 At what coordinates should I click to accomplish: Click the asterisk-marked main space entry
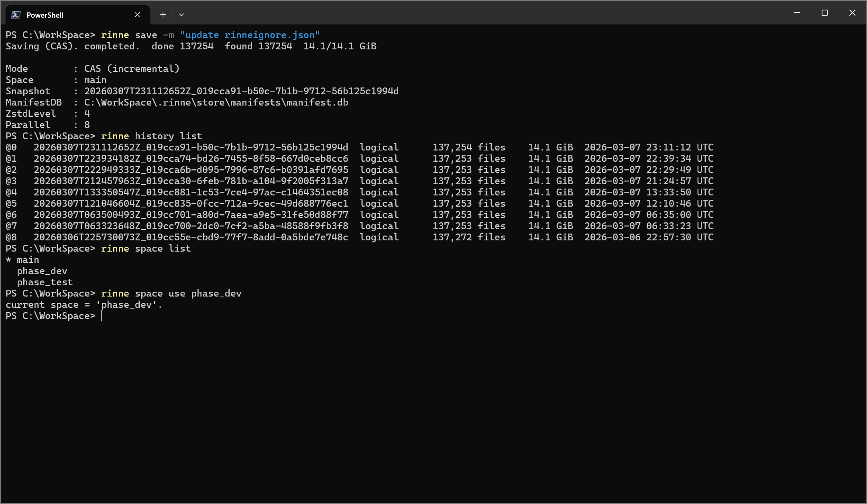coord(22,260)
